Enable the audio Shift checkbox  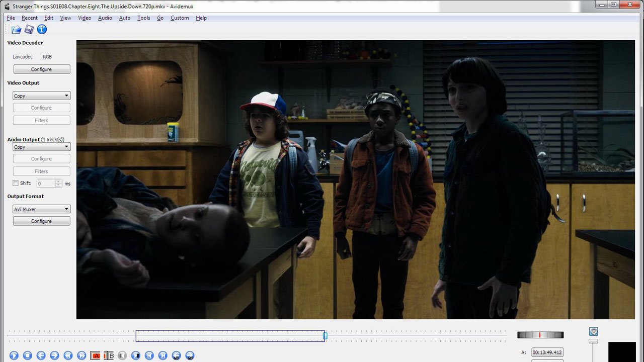[x=16, y=183]
